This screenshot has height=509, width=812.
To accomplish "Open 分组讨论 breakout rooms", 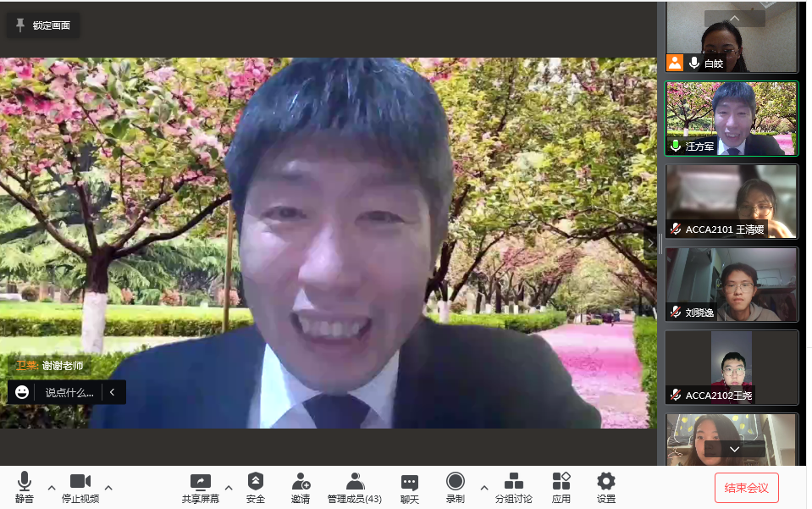I will pos(513,487).
